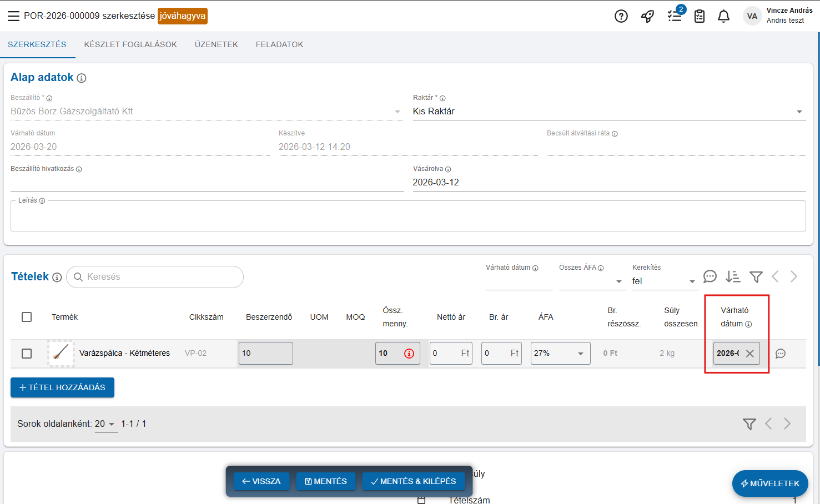Switch to Készlet foglalások tab

130,44
